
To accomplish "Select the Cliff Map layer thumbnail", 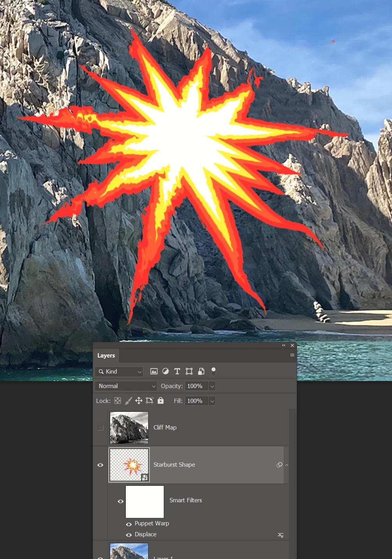I will [129, 428].
